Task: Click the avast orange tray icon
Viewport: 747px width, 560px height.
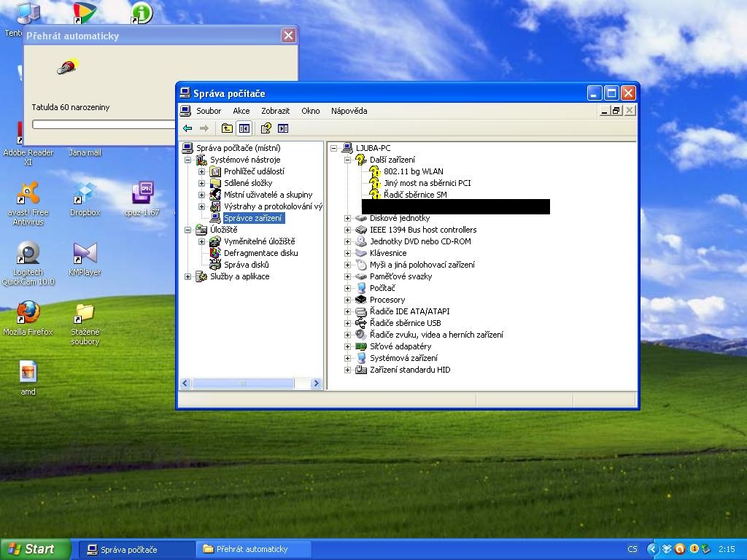Action: point(680,549)
